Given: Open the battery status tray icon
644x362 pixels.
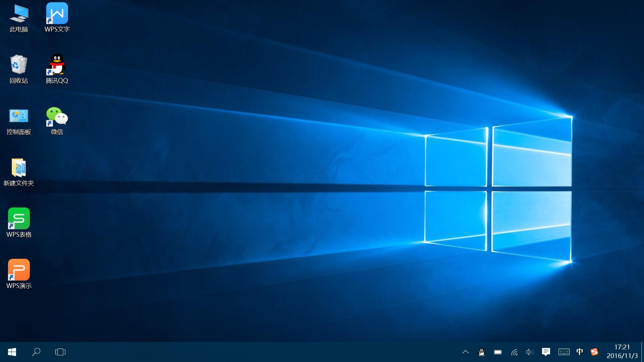Looking at the screenshot, I should [498, 352].
